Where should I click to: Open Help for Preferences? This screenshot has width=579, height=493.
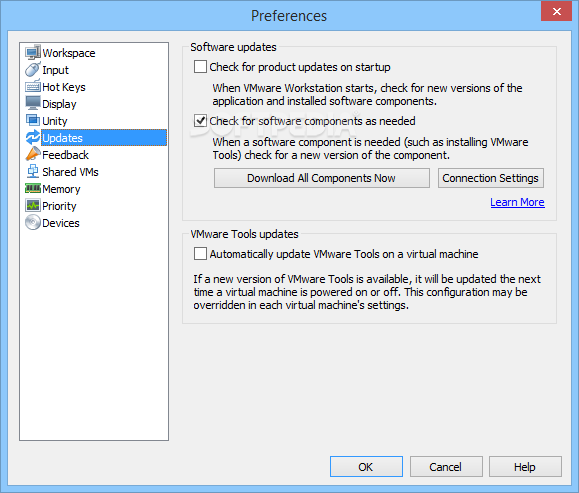525,467
